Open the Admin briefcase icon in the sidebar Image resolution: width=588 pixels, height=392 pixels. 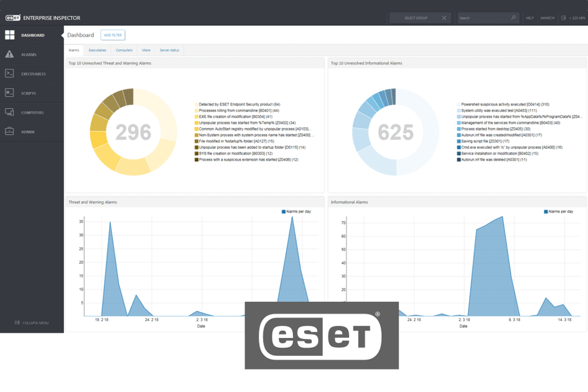click(x=9, y=132)
